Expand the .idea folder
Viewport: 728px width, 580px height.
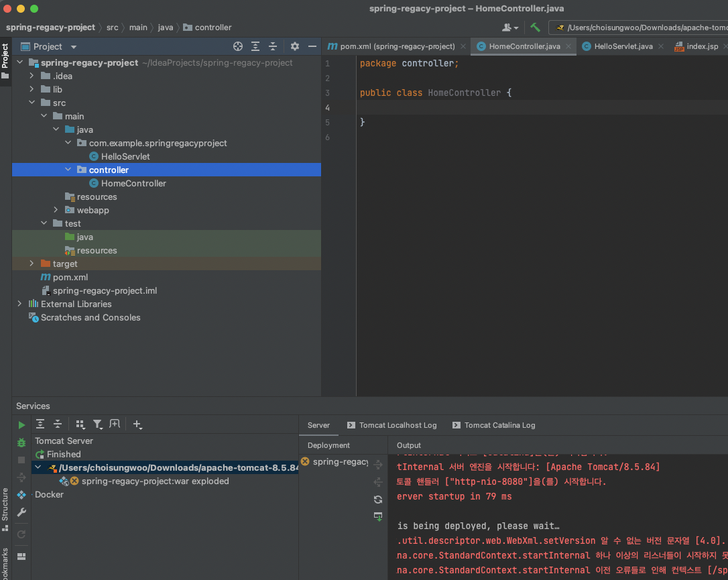pos(32,76)
